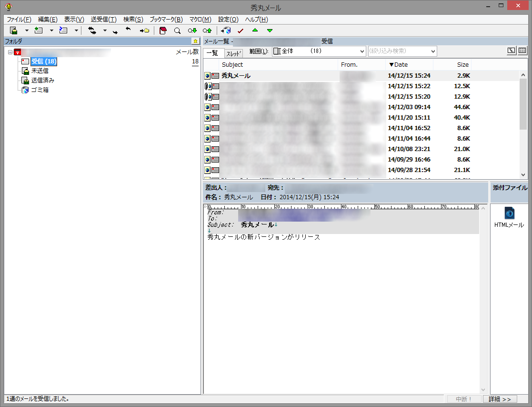Open the ブックマーク(B) menu
532x407 pixels.
pos(166,20)
